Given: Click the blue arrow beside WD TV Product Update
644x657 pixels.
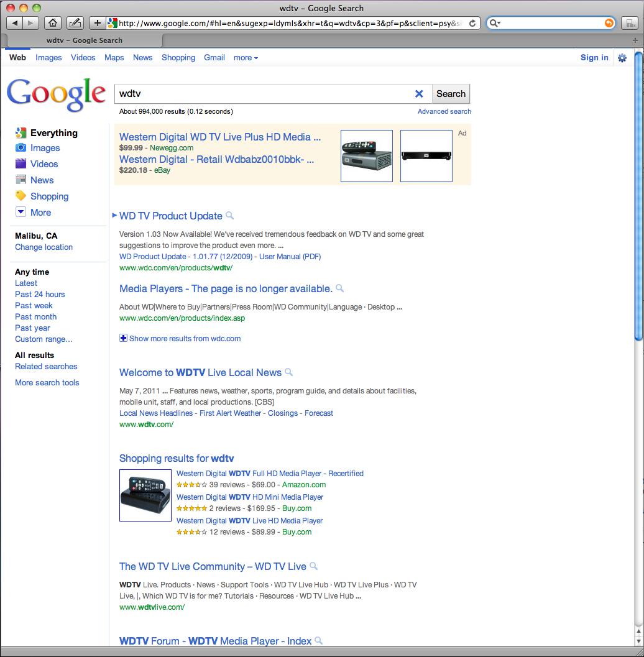Looking at the screenshot, I should [114, 215].
